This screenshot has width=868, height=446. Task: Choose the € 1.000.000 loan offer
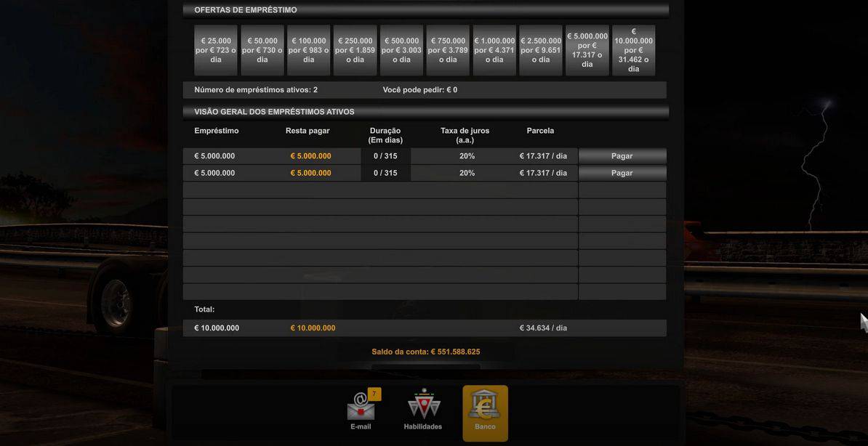point(494,51)
